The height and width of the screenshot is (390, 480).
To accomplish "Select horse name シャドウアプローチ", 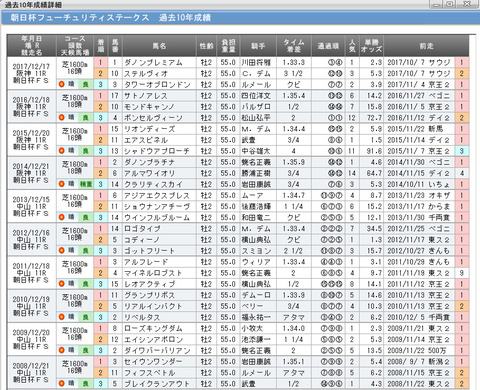I will click(157, 151).
